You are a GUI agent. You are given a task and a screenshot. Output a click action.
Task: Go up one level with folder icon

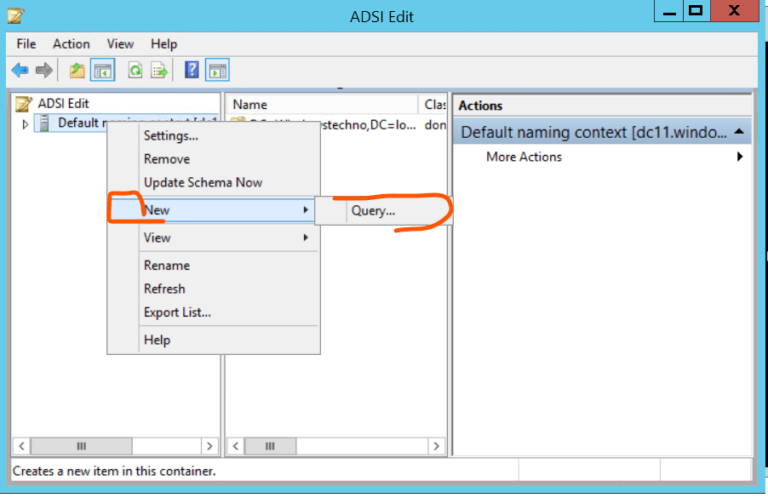pos(77,71)
